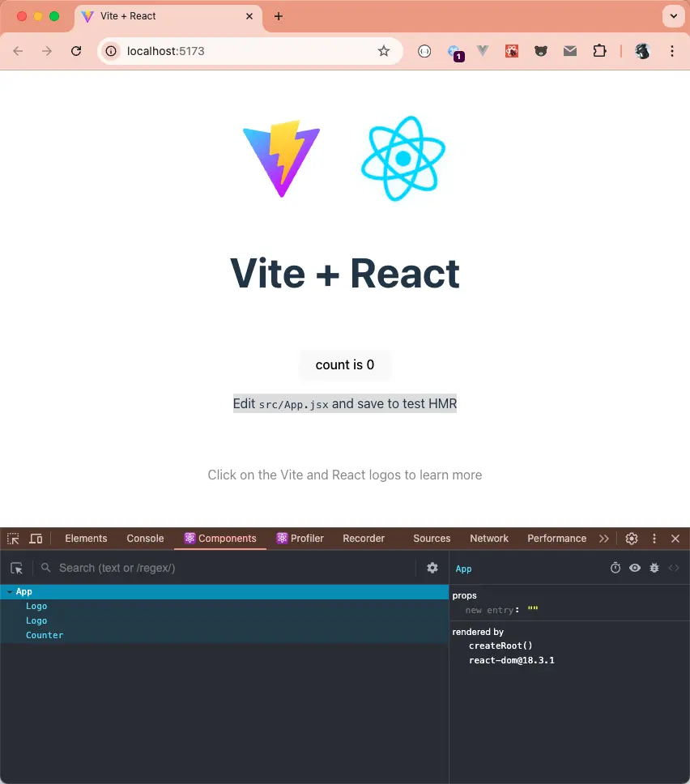The width and height of the screenshot is (690, 784).
Task: Open the Network tab
Action: (x=489, y=539)
